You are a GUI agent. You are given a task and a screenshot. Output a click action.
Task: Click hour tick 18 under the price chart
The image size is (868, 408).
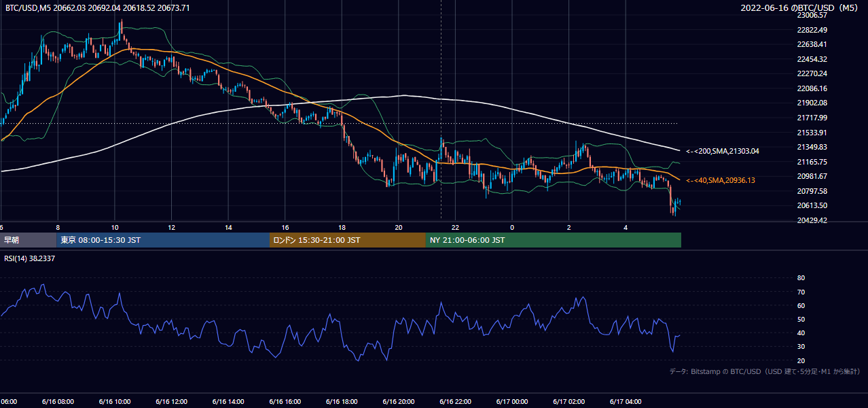click(342, 228)
